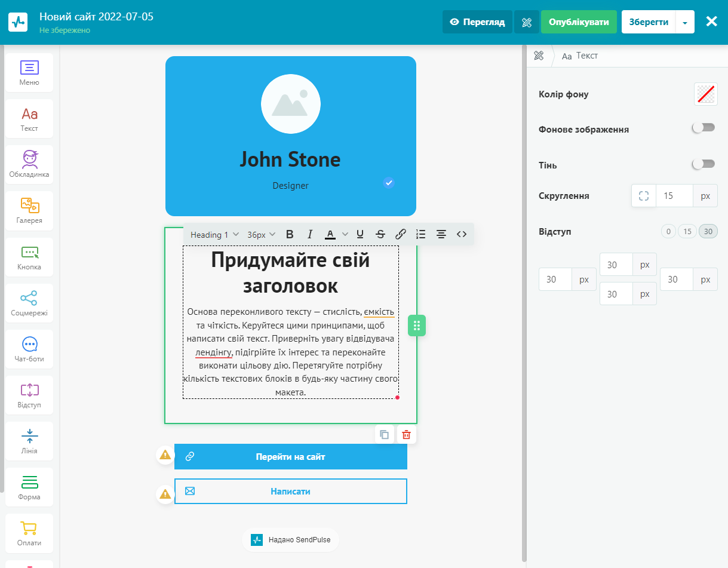Apply italic formatting in text toolbar

click(x=310, y=235)
